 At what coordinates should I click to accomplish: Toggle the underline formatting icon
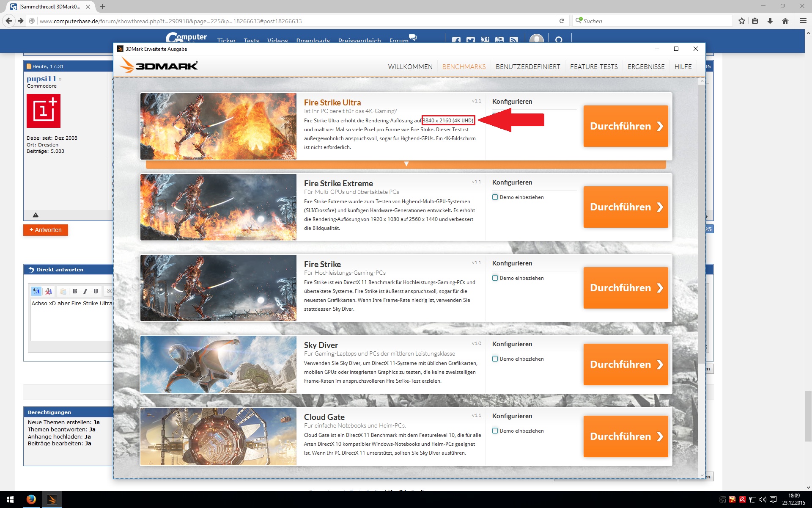click(96, 291)
